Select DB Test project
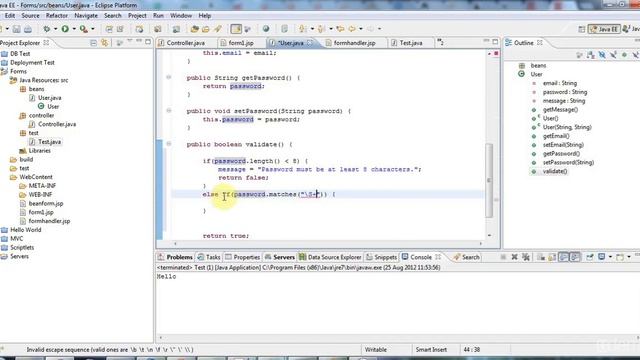Screen dimensions: 640x360 (20, 53)
